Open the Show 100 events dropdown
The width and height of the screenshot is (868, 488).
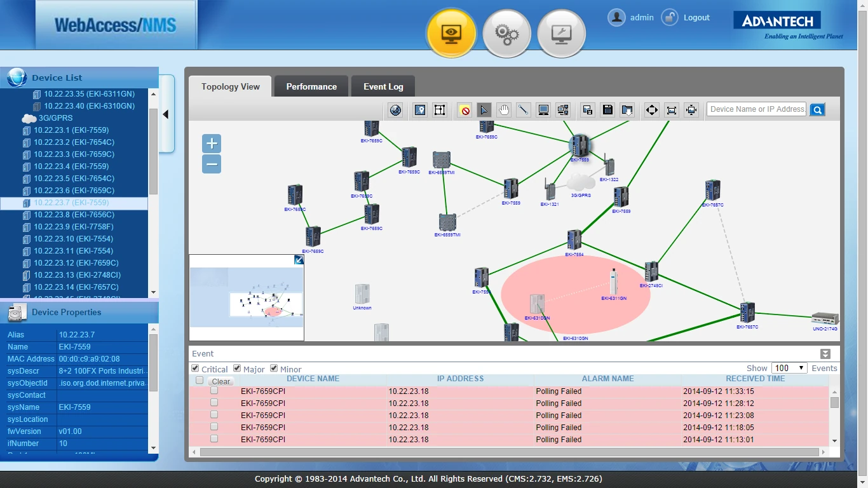[789, 368]
